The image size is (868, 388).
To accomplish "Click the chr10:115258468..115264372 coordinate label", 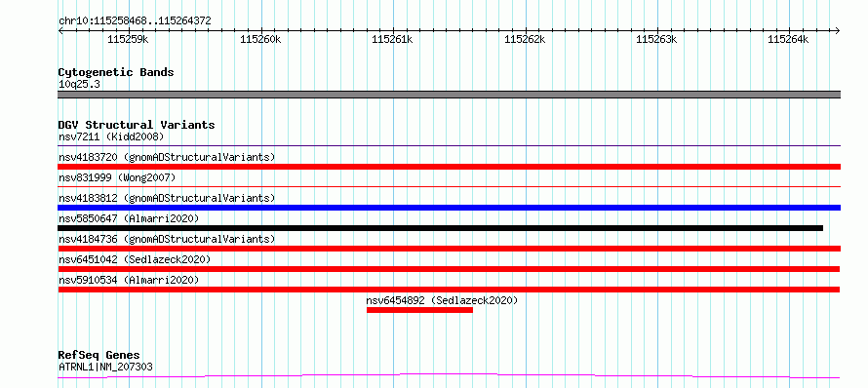I will 135,20.
